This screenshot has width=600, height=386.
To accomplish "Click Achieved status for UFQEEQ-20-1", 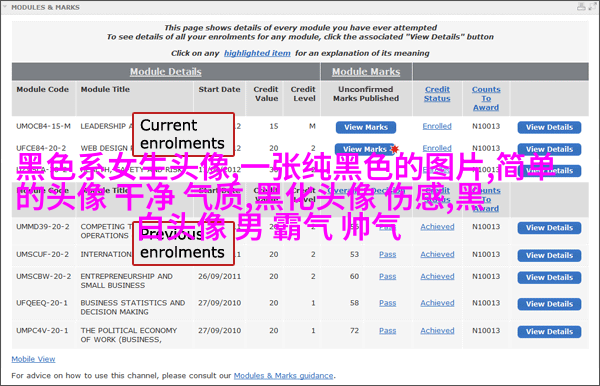I will (x=437, y=303).
